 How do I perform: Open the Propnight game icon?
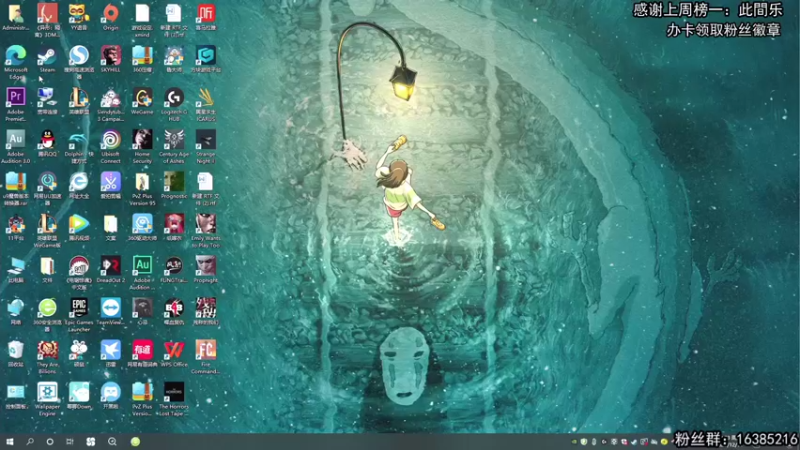(205, 266)
